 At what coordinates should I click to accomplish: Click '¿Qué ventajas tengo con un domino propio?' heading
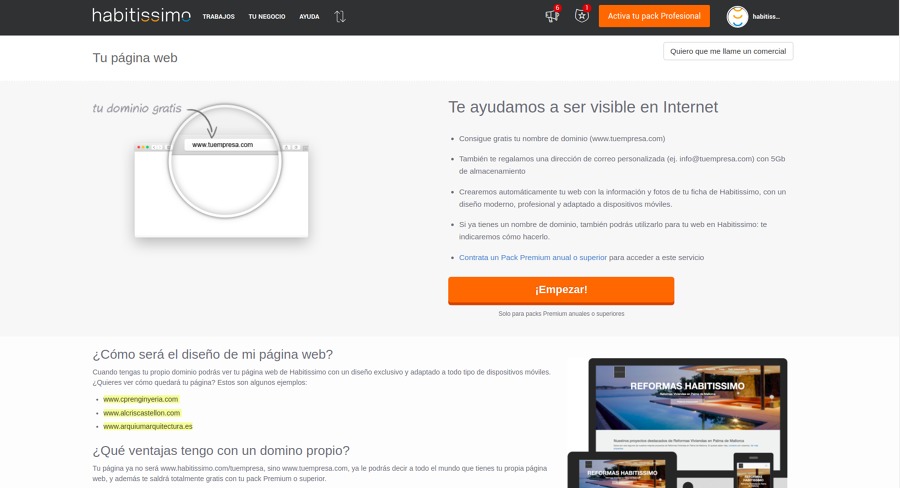click(221, 451)
